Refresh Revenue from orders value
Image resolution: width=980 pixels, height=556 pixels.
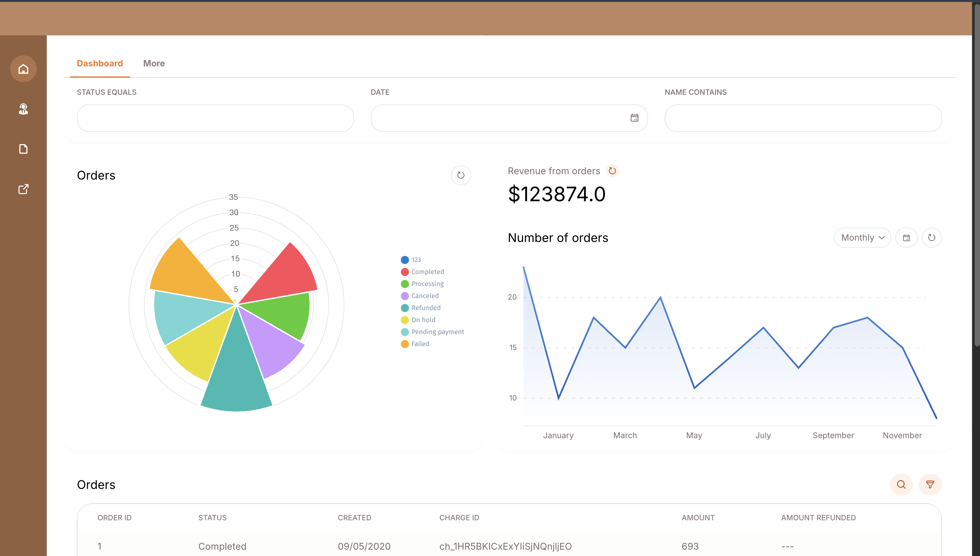point(612,171)
